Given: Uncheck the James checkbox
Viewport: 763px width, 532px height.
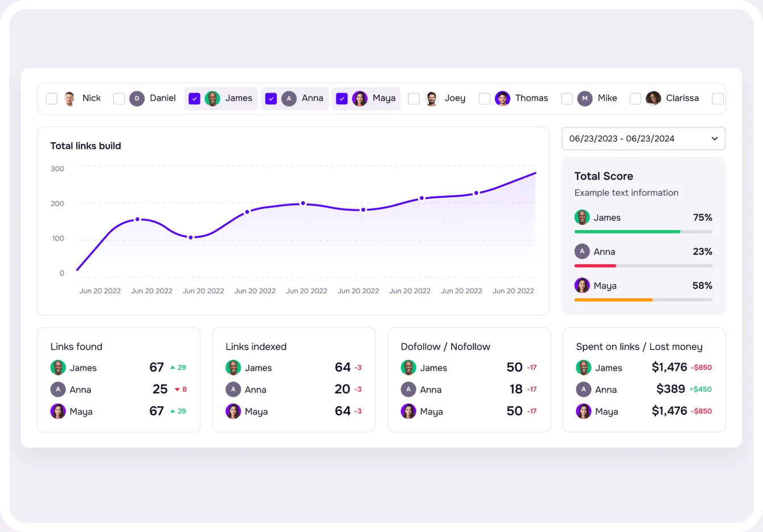Looking at the screenshot, I should (x=194, y=99).
